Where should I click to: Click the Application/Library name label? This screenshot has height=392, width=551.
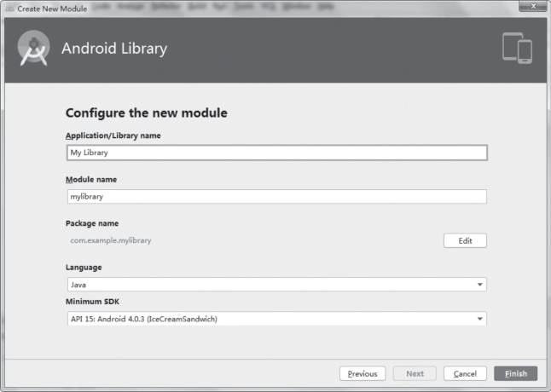coord(113,135)
